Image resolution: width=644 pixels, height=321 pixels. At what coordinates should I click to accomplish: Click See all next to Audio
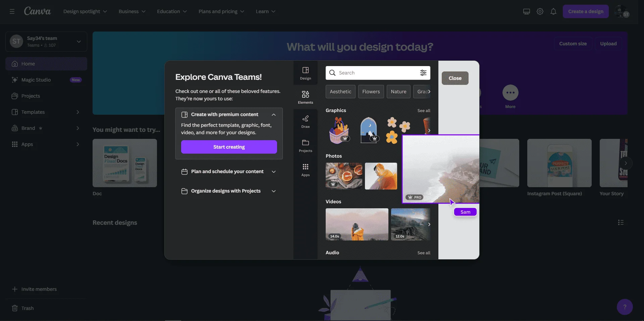coord(424,253)
